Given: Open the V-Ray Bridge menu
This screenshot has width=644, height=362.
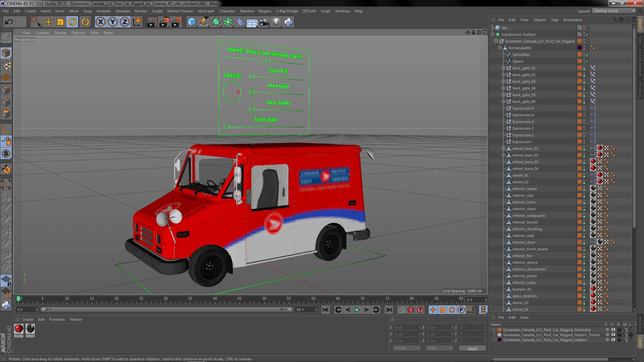Looking at the screenshot, I should 287,11.
